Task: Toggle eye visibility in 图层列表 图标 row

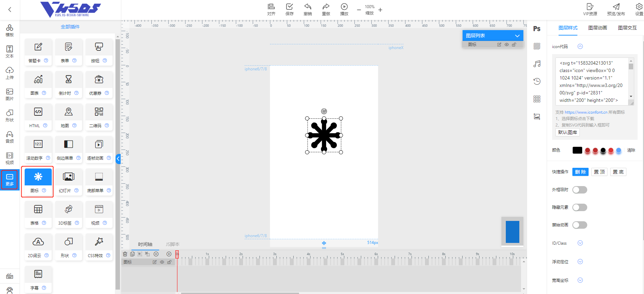Action: [x=506, y=45]
